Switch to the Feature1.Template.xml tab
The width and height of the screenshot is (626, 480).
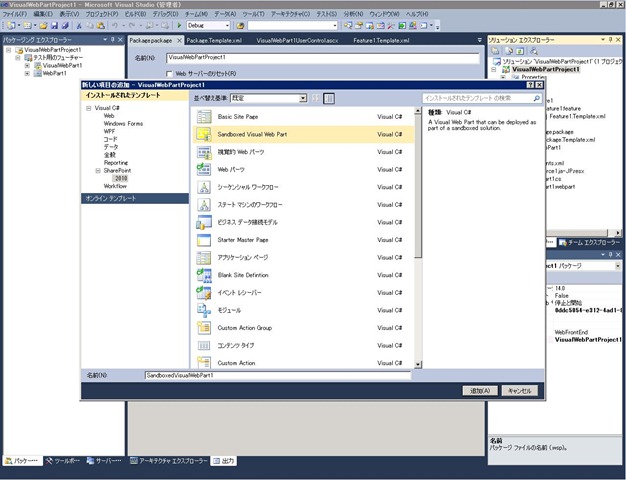(381, 40)
